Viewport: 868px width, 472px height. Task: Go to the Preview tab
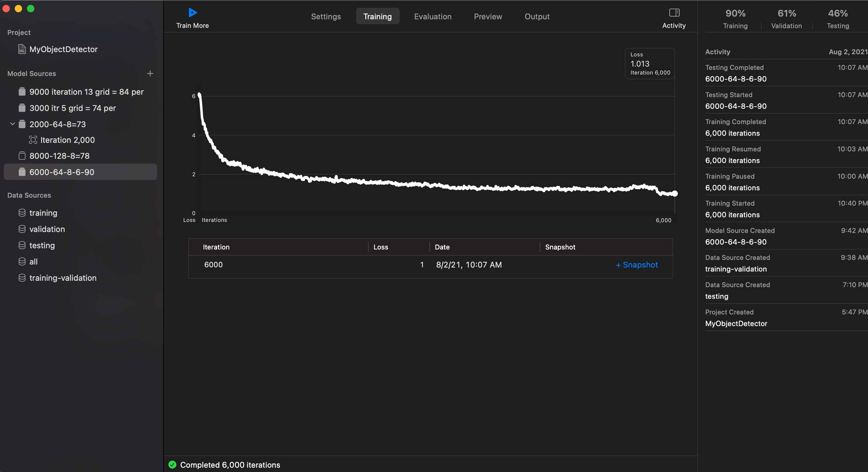[488, 17]
